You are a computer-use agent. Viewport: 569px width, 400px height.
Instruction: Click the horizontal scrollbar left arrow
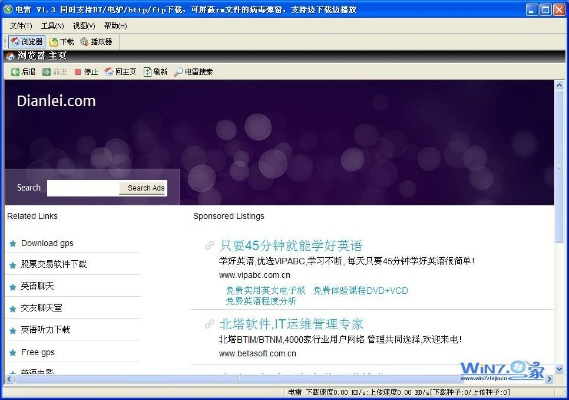coord(9,379)
